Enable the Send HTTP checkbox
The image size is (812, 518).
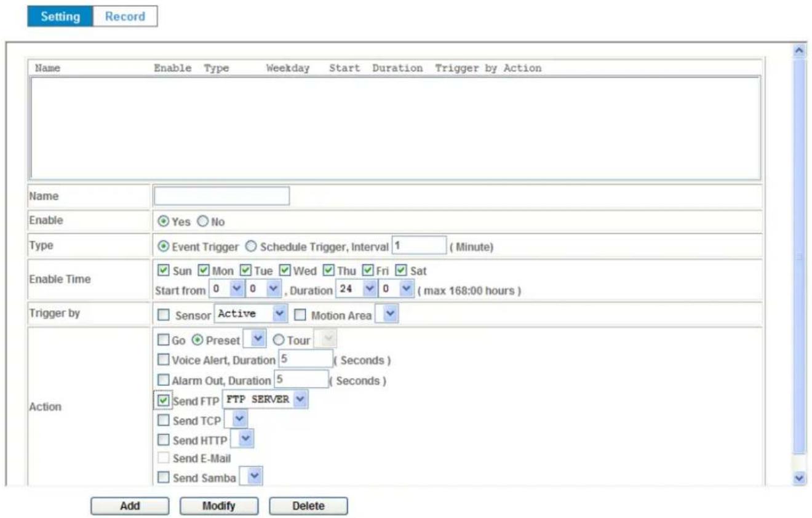[x=164, y=440]
